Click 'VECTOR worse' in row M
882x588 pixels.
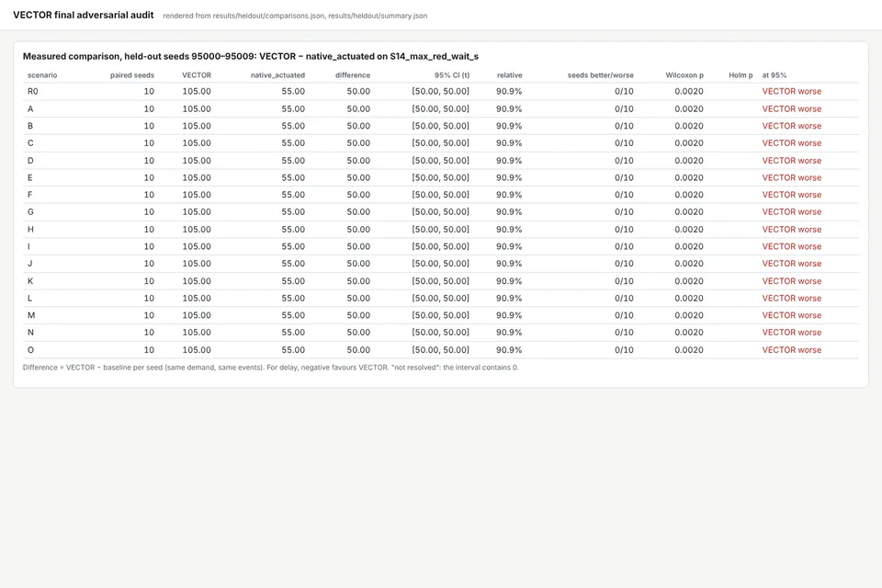click(x=791, y=315)
